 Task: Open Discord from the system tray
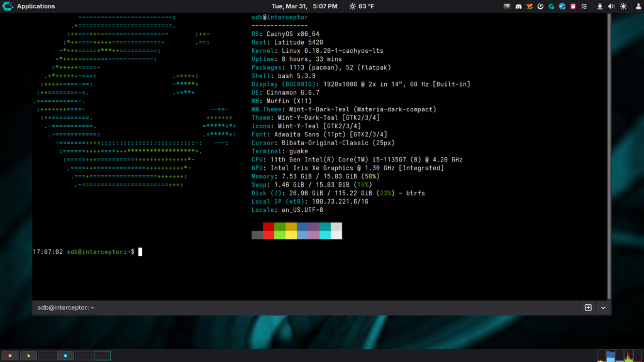518,6
